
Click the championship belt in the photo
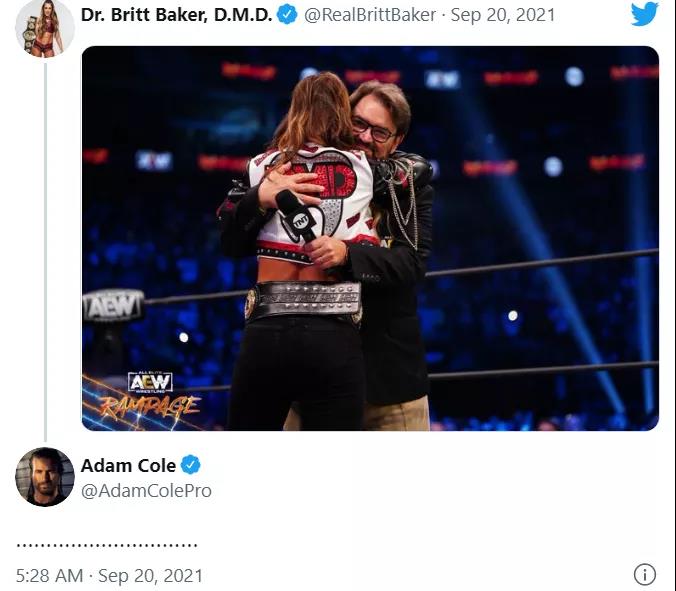coord(303,300)
